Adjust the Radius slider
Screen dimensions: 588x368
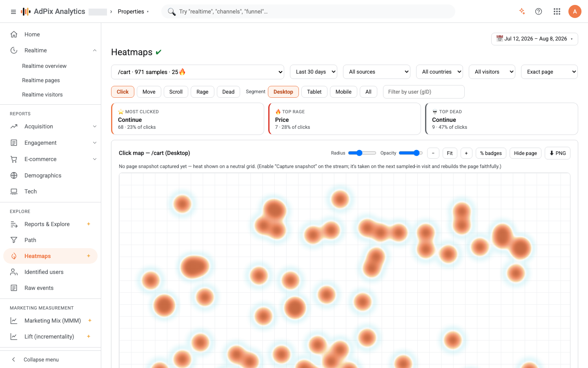point(362,153)
